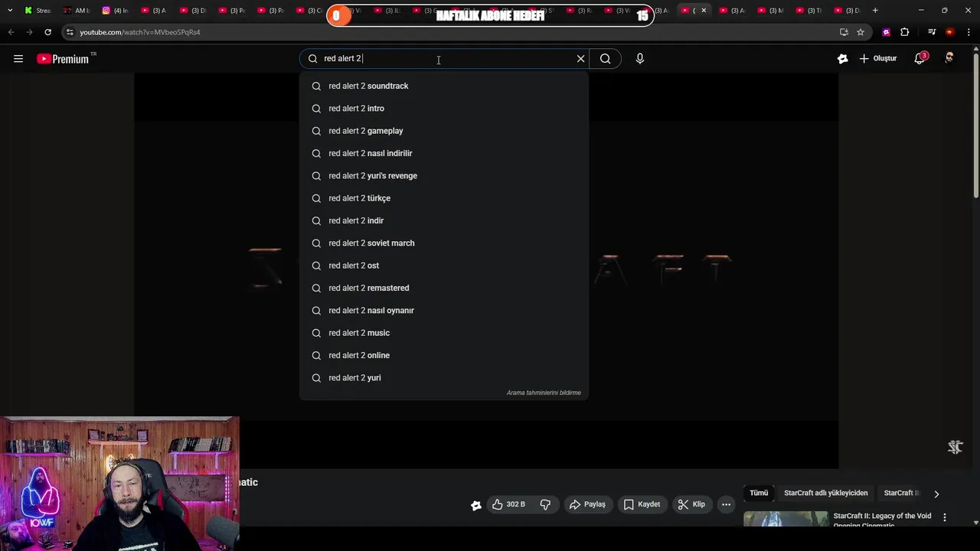Choose 'red alert 2 ost' suggestion
The height and width of the screenshot is (551, 980).
pyautogui.click(x=444, y=266)
